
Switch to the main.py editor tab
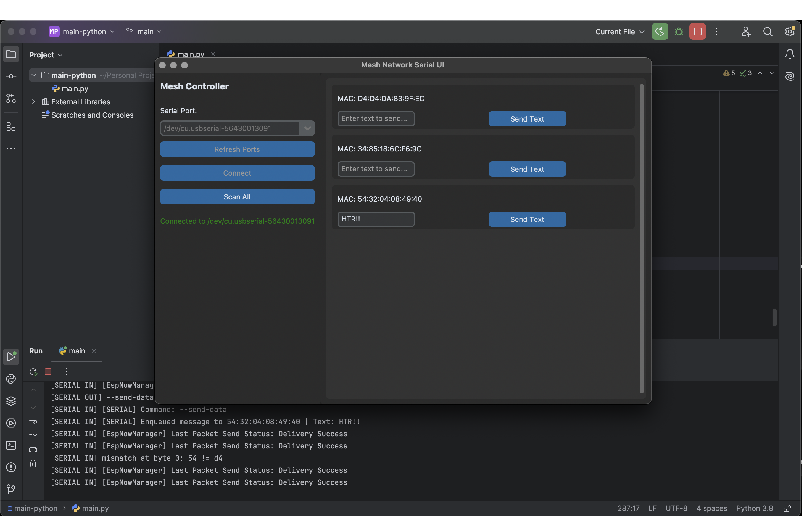(190, 54)
